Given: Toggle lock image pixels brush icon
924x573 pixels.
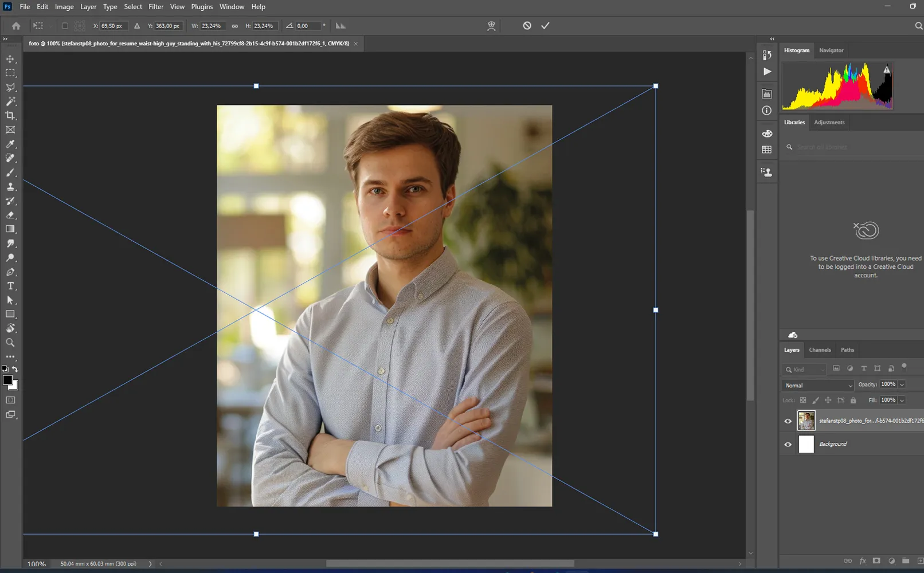Looking at the screenshot, I should (x=816, y=401).
